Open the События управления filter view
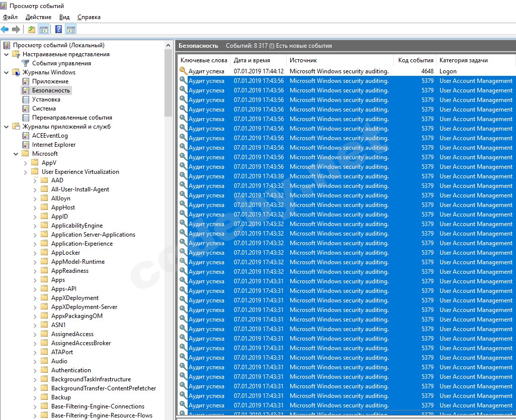 (61, 63)
